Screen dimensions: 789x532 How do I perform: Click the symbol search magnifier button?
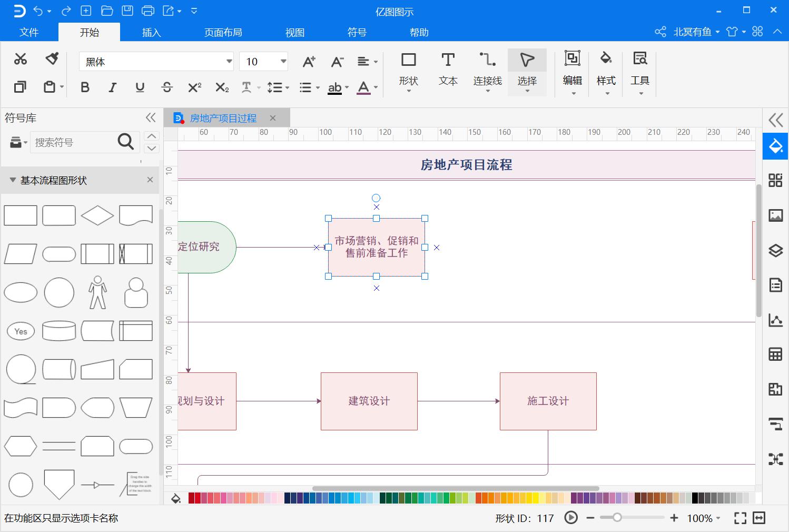click(125, 142)
